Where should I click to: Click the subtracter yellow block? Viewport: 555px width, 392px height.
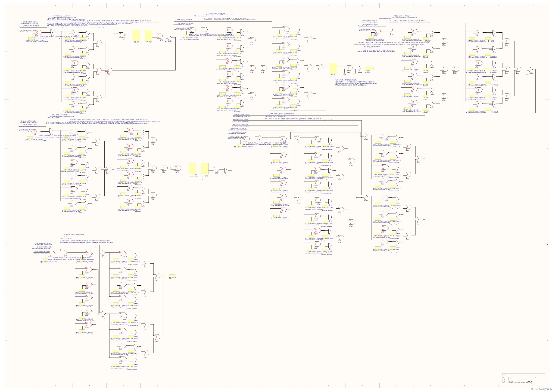click(x=333, y=68)
